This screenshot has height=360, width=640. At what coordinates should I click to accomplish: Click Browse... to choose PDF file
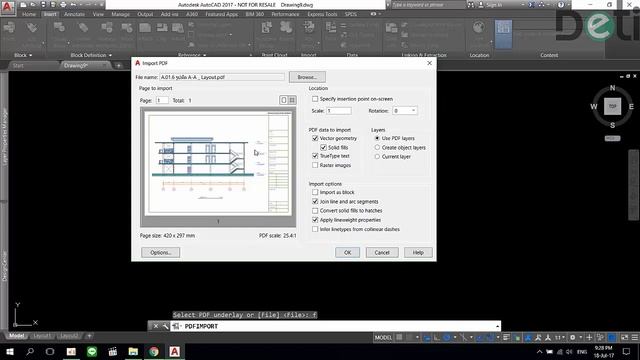pyautogui.click(x=307, y=77)
